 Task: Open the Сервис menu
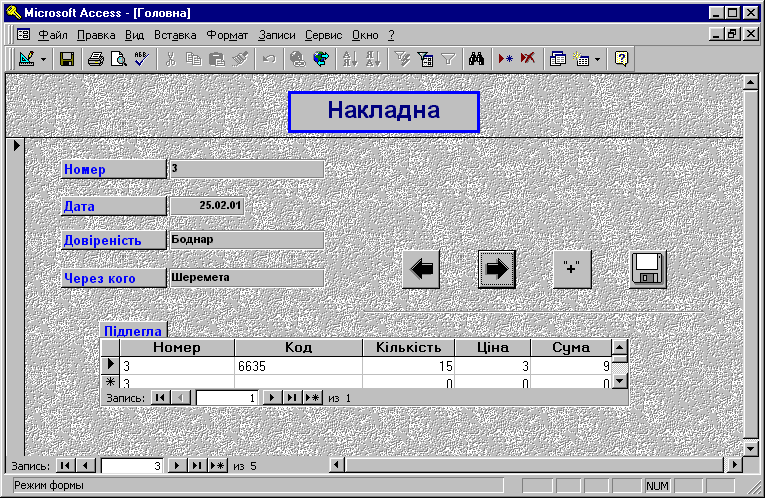pos(323,35)
